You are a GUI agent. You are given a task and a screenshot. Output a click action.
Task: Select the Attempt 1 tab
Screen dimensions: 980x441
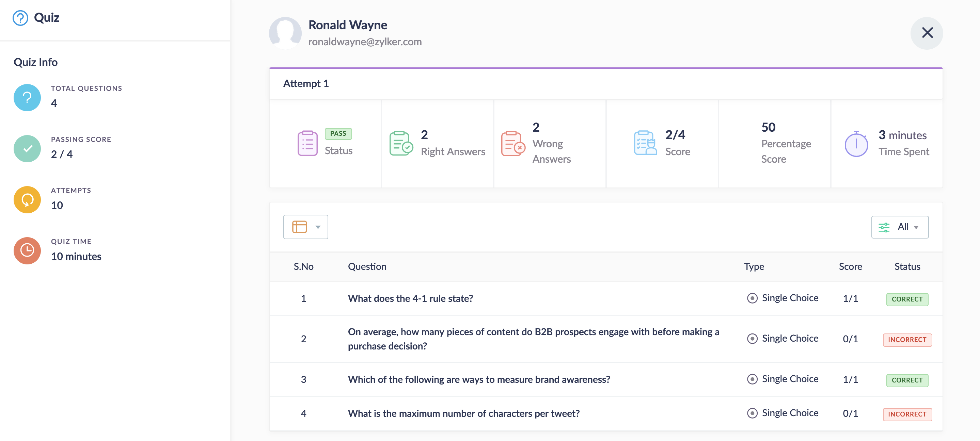pyautogui.click(x=306, y=84)
